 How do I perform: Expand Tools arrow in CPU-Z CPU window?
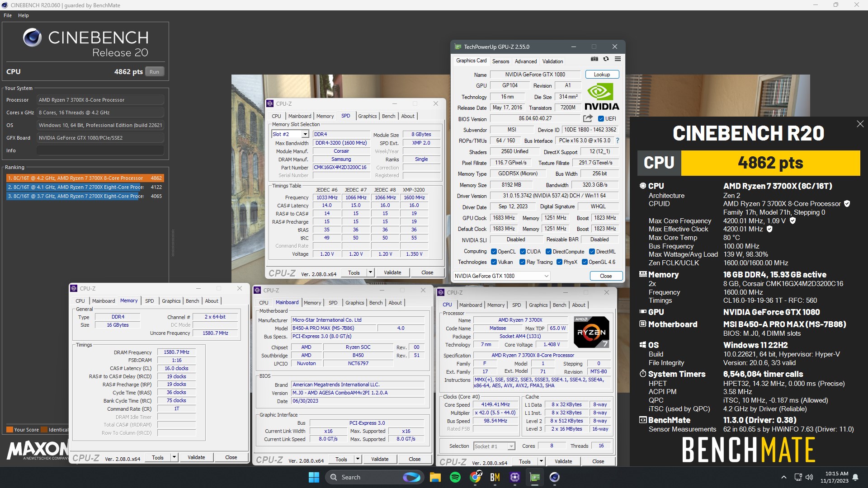pyautogui.click(x=541, y=461)
